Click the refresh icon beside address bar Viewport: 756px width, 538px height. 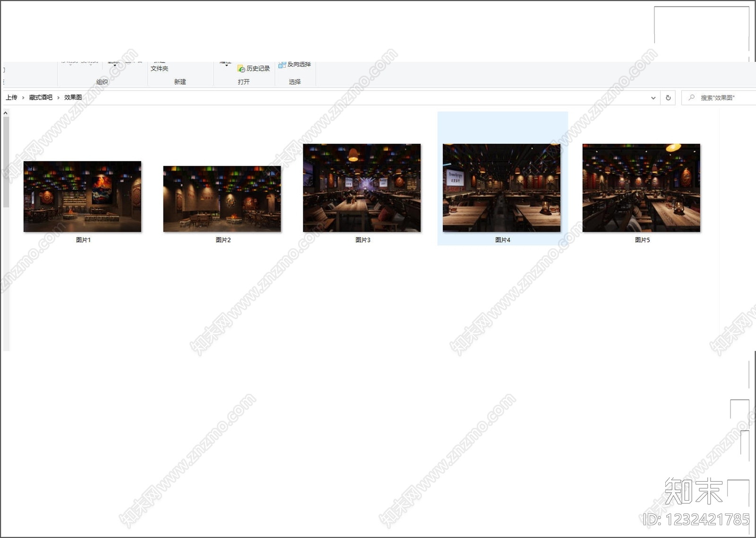point(668,98)
